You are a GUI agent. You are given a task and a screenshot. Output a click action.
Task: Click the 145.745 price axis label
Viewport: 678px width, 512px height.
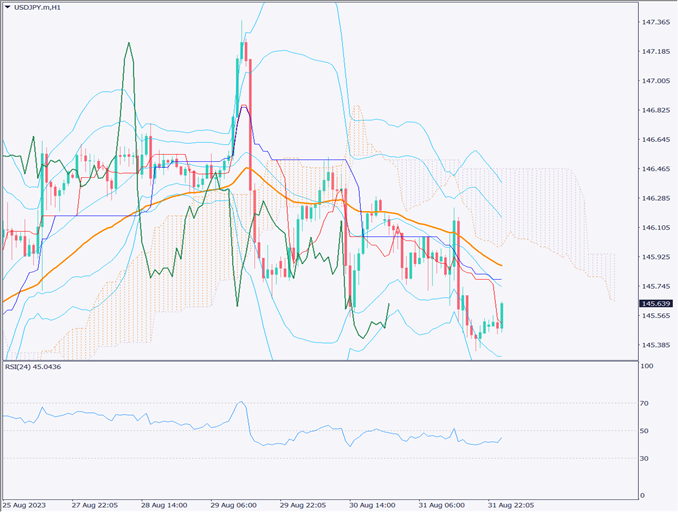656,286
